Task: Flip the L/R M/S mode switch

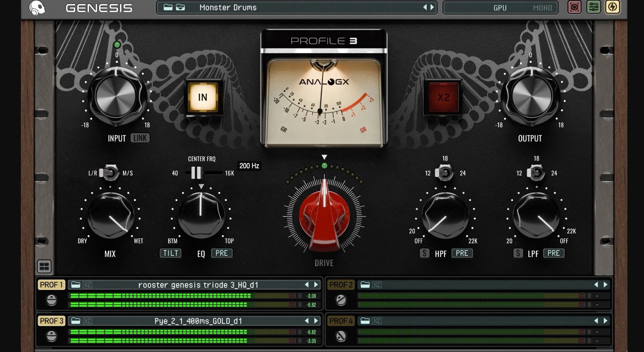Action: tap(109, 173)
